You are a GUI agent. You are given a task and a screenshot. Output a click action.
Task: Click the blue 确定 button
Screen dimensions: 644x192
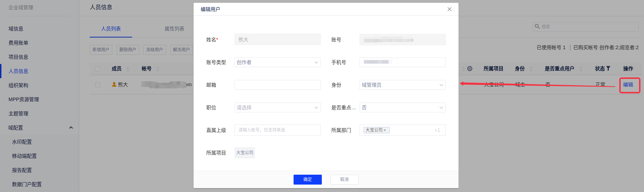pyautogui.click(x=307, y=180)
